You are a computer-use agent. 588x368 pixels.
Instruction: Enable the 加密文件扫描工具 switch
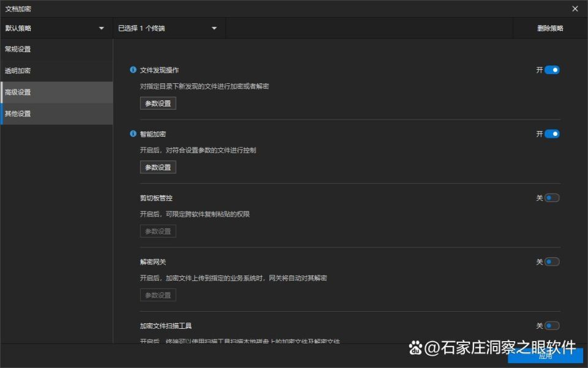coord(552,326)
